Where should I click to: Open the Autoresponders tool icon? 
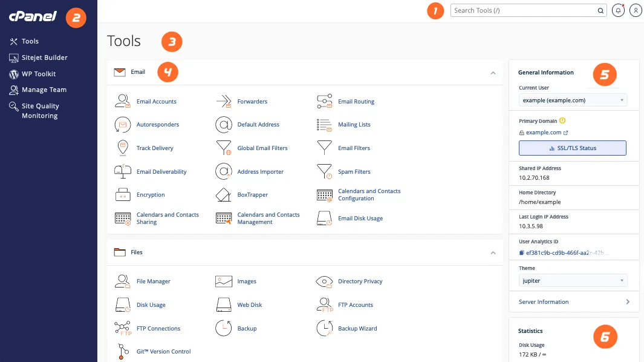(x=123, y=125)
